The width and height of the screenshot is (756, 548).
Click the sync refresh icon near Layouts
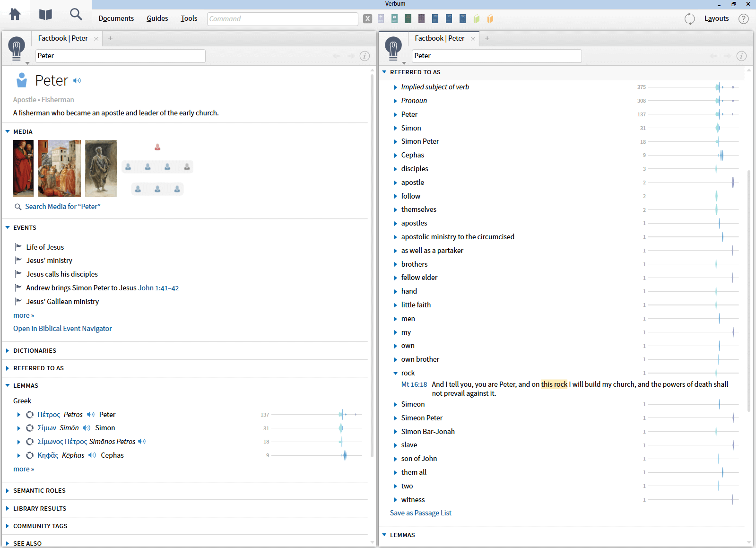pyautogui.click(x=689, y=19)
